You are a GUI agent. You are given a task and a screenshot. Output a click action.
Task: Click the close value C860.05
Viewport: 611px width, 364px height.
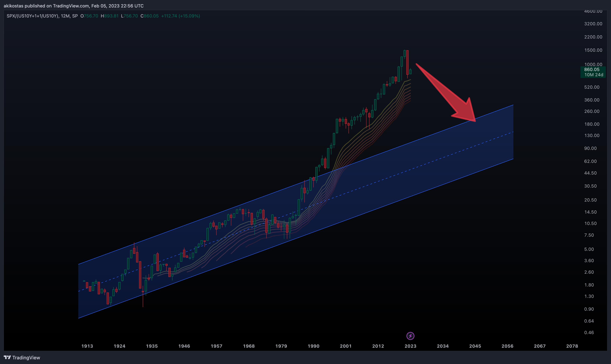(150, 16)
